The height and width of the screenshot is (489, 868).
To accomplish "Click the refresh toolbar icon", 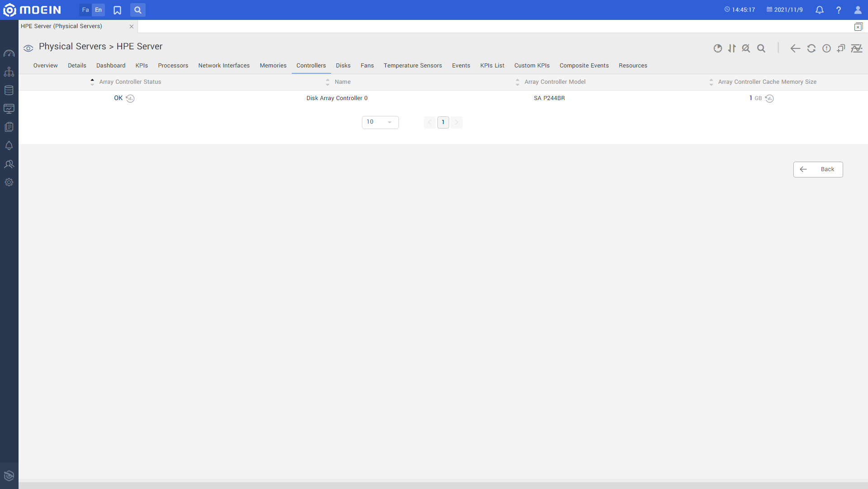I will pos(811,48).
